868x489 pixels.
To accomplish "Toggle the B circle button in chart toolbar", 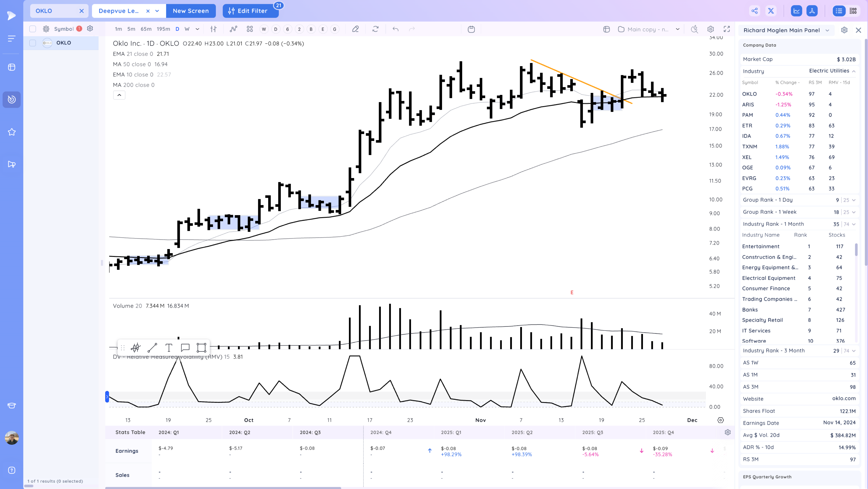I will [311, 29].
